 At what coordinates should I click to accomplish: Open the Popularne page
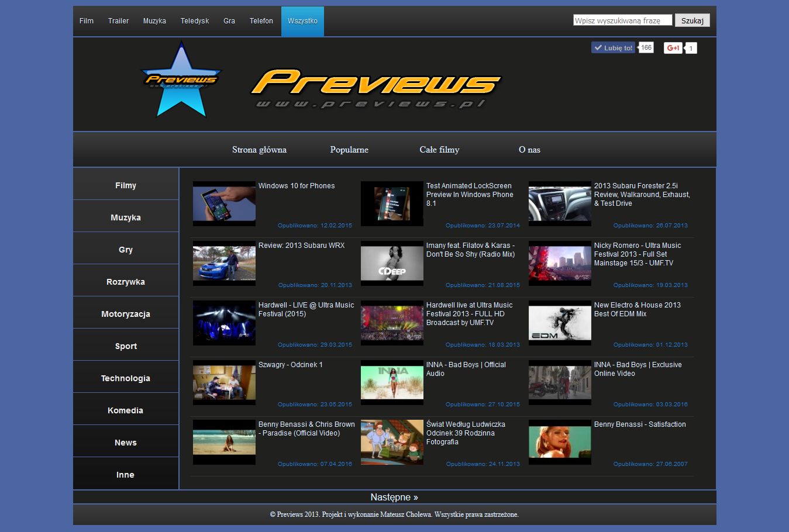[x=349, y=150]
